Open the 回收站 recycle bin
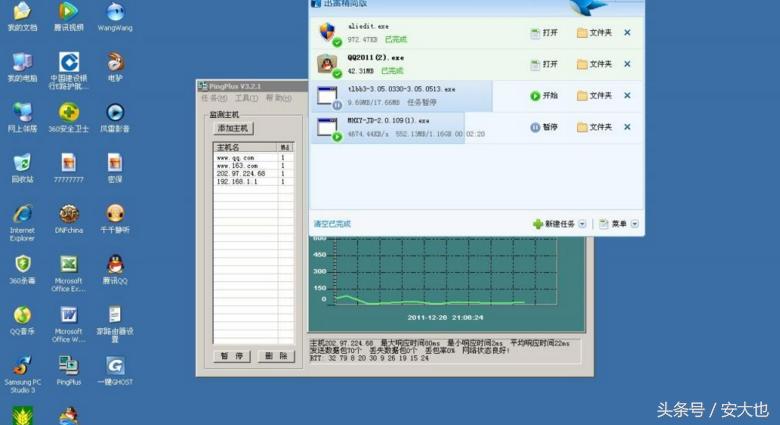The height and width of the screenshot is (425, 780). (x=22, y=168)
